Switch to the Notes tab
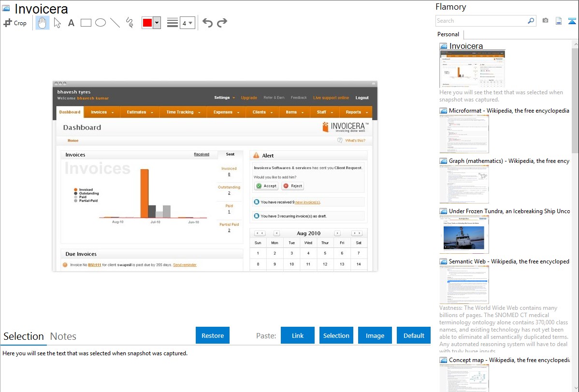 63,336
